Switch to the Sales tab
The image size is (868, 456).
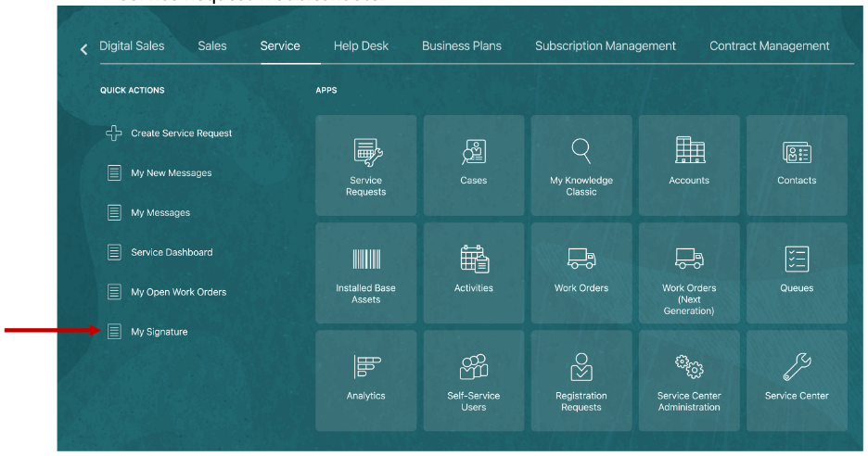pyautogui.click(x=212, y=46)
